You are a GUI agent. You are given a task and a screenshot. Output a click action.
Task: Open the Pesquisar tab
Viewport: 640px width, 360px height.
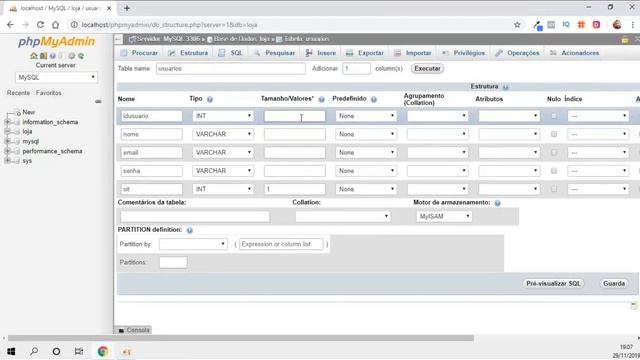(274, 53)
